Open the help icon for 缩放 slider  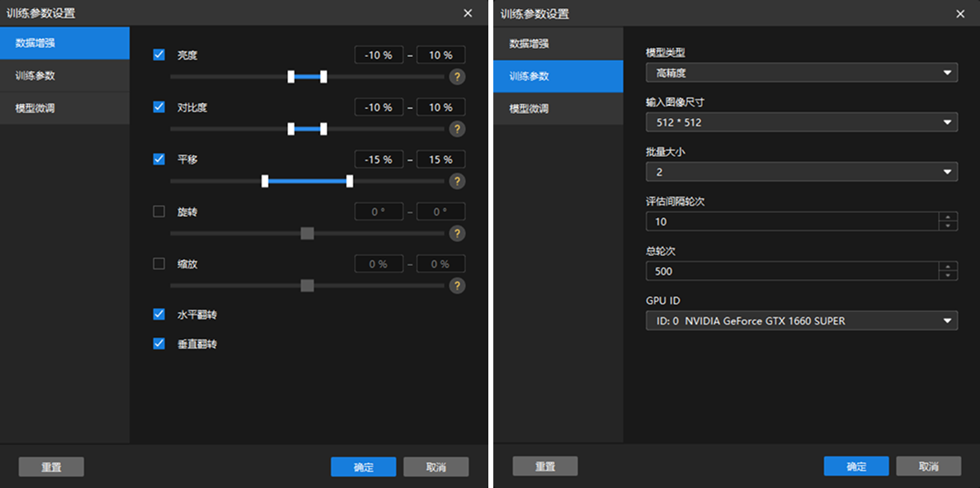[x=458, y=286]
